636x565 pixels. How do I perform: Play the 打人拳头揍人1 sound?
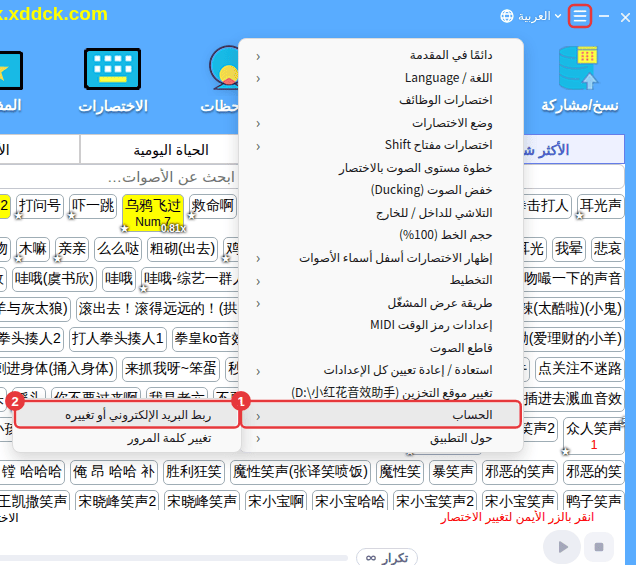118,339
